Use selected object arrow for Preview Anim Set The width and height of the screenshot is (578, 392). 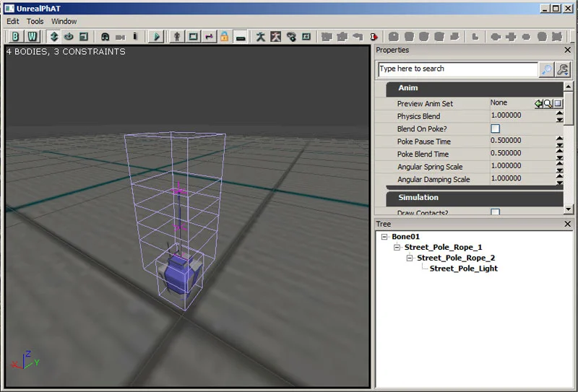(x=538, y=103)
